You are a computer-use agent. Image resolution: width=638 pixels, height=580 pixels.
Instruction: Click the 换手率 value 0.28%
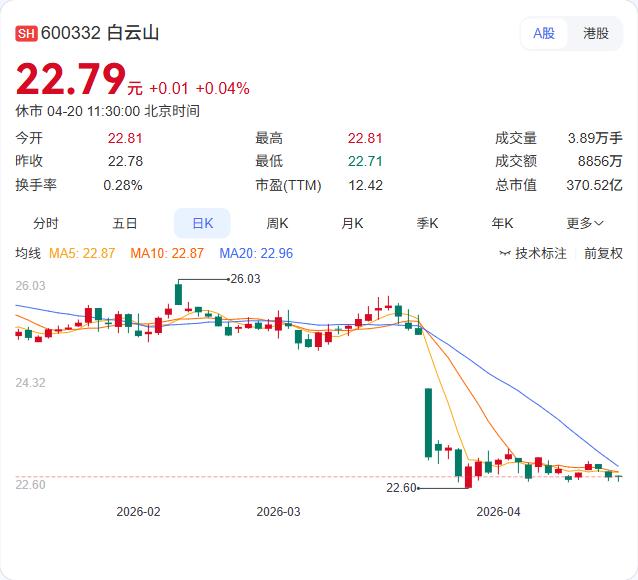(x=123, y=185)
